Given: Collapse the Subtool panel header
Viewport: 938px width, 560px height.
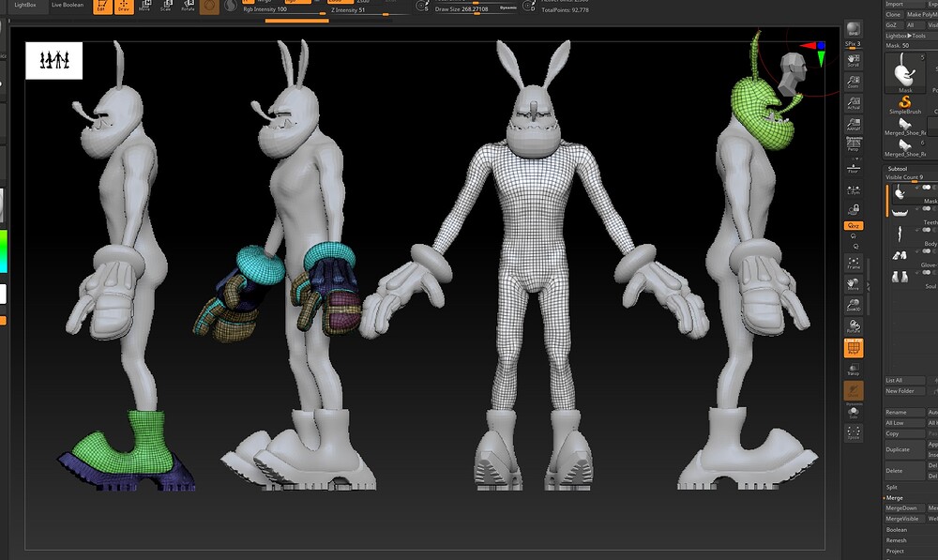Looking at the screenshot, I should (898, 169).
